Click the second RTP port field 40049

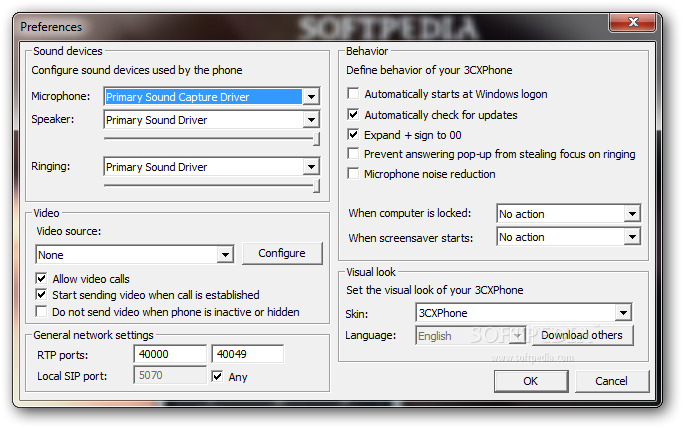point(247,354)
